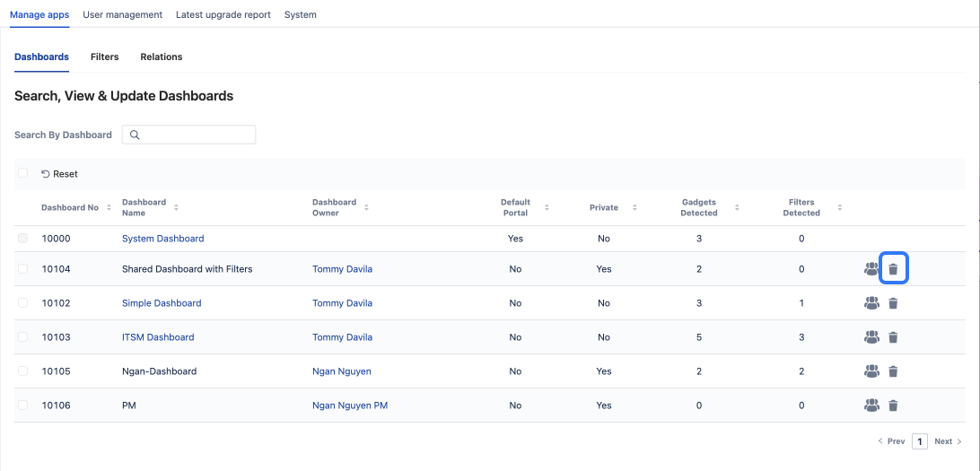Delete the PM dashboard via trash icon
The width and height of the screenshot is (980, 471).
893,406
